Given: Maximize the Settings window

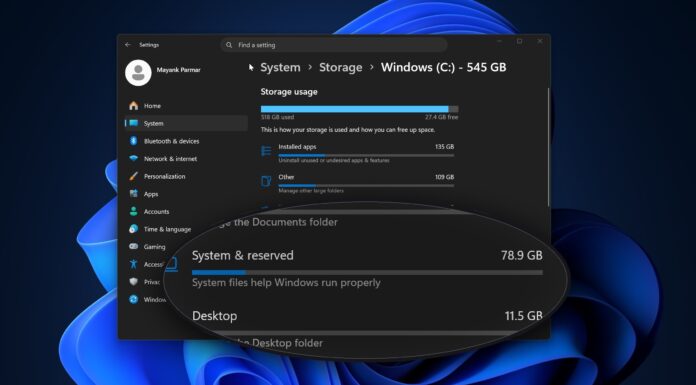Looking at the screenshot, I should (519, 41).
